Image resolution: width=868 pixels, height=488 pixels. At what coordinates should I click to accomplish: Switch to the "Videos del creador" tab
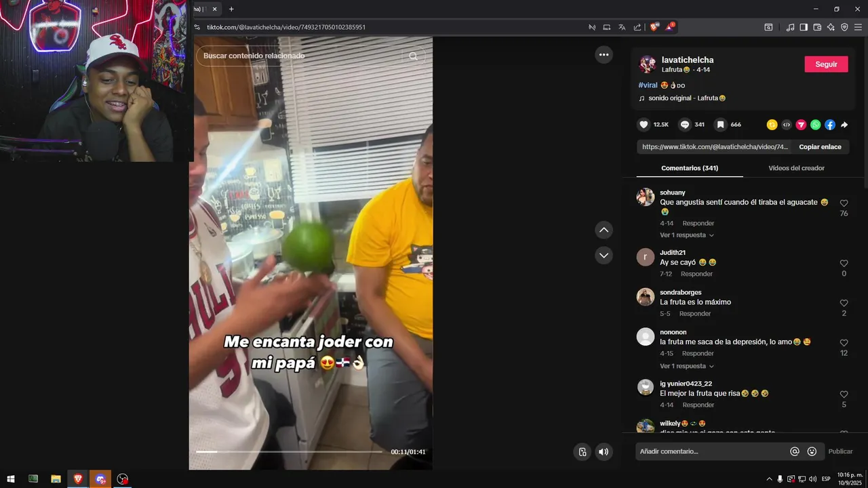coord(796,168)
